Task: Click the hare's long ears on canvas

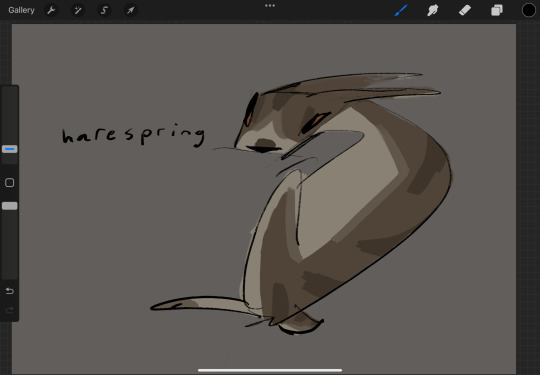Action: (351, 87)
